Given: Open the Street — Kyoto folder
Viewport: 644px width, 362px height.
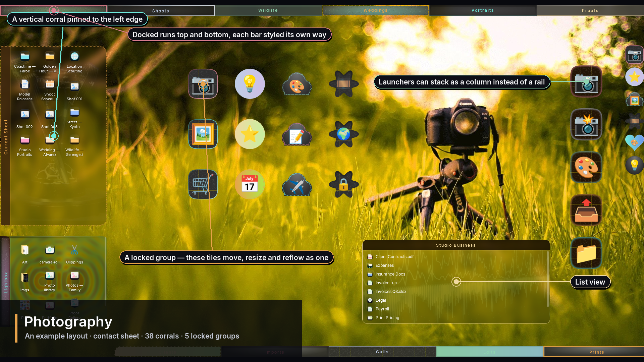Looking at the screenshot, I should [74, 118].
